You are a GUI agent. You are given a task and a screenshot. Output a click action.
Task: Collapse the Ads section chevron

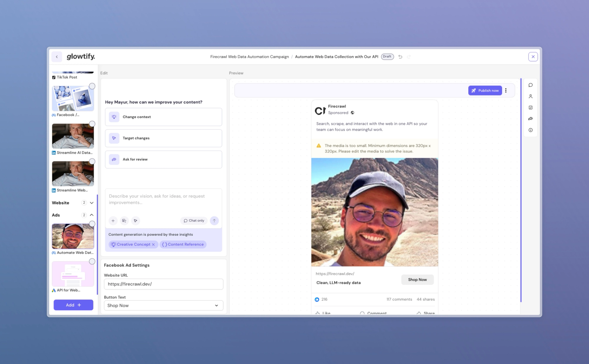point(92,215)
